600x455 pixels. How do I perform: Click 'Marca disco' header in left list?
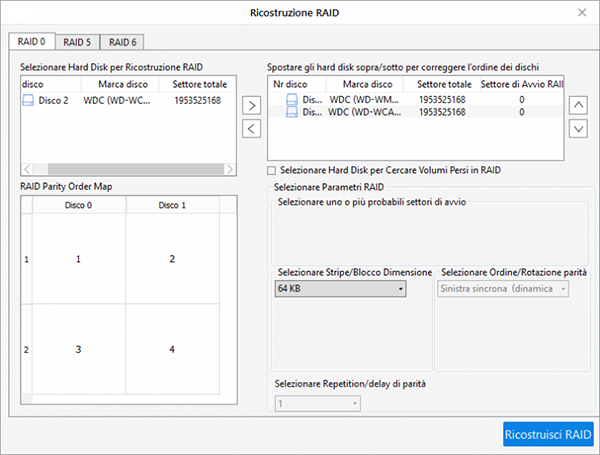tap(120, 84)
